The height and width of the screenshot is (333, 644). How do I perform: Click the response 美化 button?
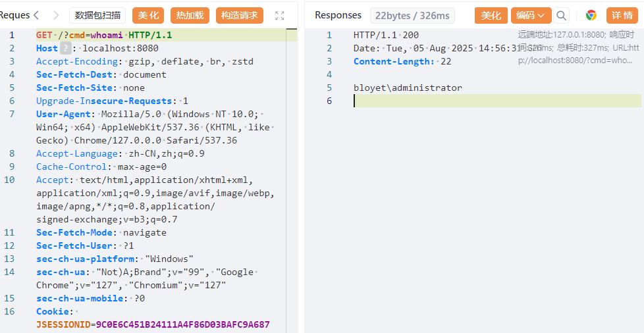(x=491, y=15)
